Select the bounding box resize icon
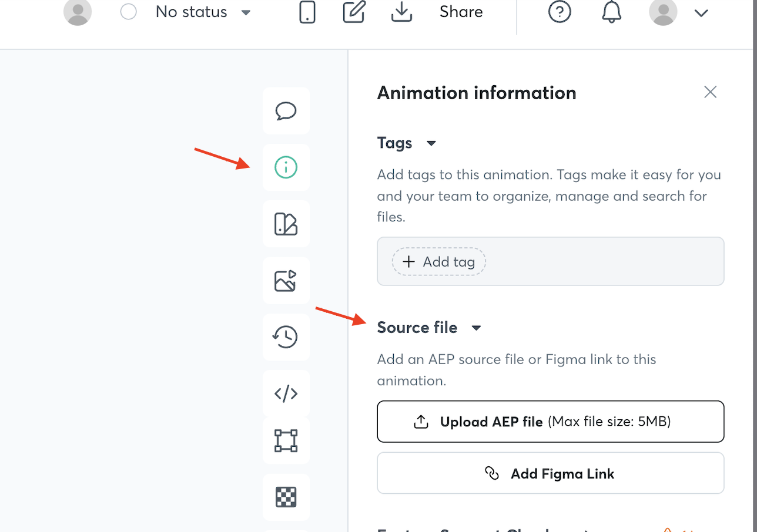Image resolution: width=757 pixels, height=532 pixels. tap(286, 440)
